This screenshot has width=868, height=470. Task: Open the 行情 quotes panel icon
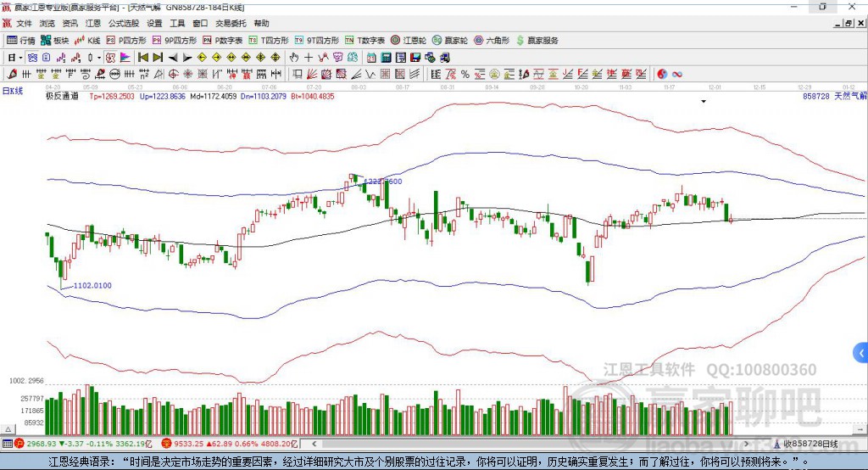click(x=20, y=41)
